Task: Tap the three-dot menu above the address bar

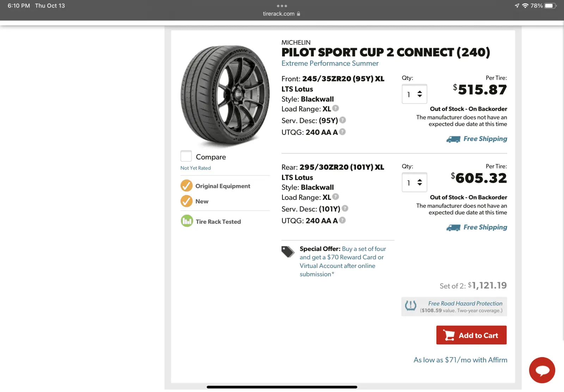Action: 282,6
